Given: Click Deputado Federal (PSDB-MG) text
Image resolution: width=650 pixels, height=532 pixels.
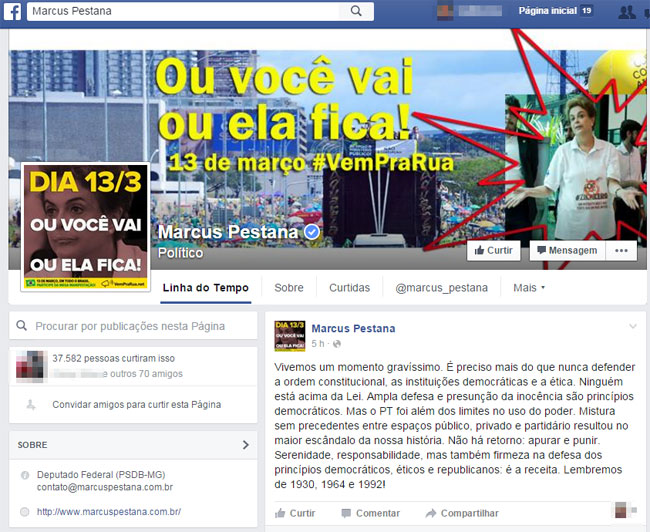Looking at the screenshot, I should (x=101, y=475).
